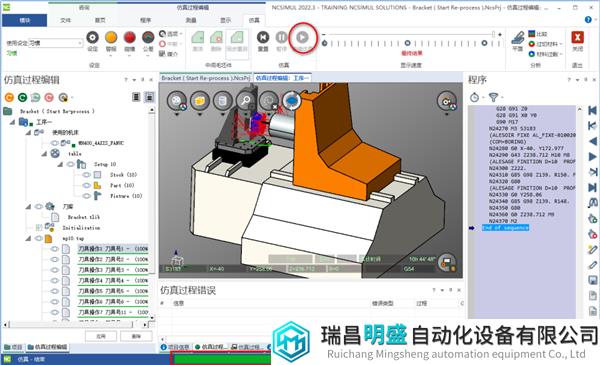This screenshot has height=365, width=600.
Task: Click the blue rotate view icon in viewport
Action: (x=292, y=101)
